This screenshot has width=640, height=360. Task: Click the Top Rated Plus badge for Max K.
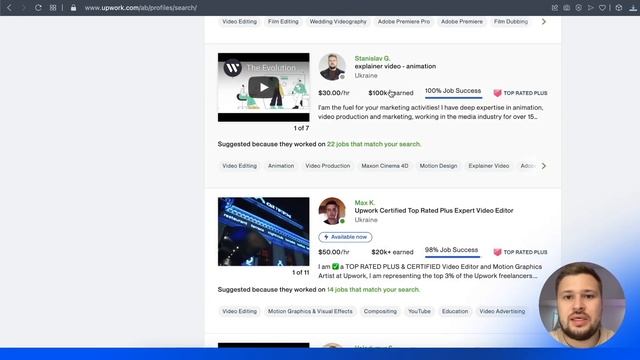[520, 252]
